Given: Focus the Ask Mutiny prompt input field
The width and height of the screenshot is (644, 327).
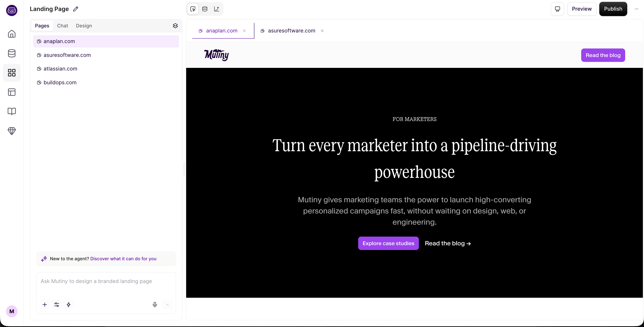Looking at the screenshot, I should pyautogui.click(x=106, y=282).
